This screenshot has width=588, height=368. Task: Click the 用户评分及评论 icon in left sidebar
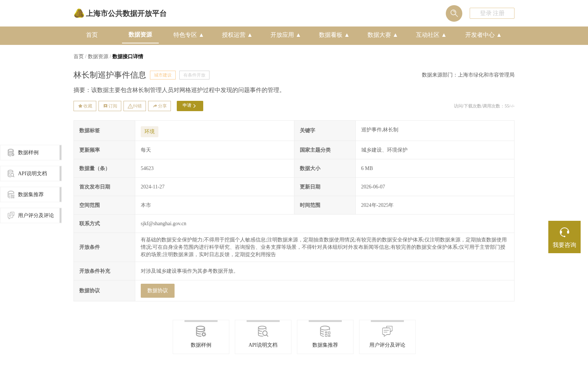coord(11,215)
